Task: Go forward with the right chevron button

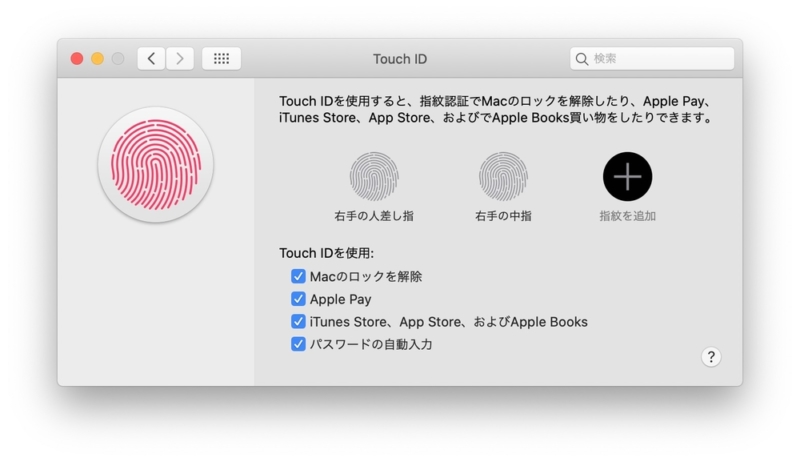Action: point(180,59)
